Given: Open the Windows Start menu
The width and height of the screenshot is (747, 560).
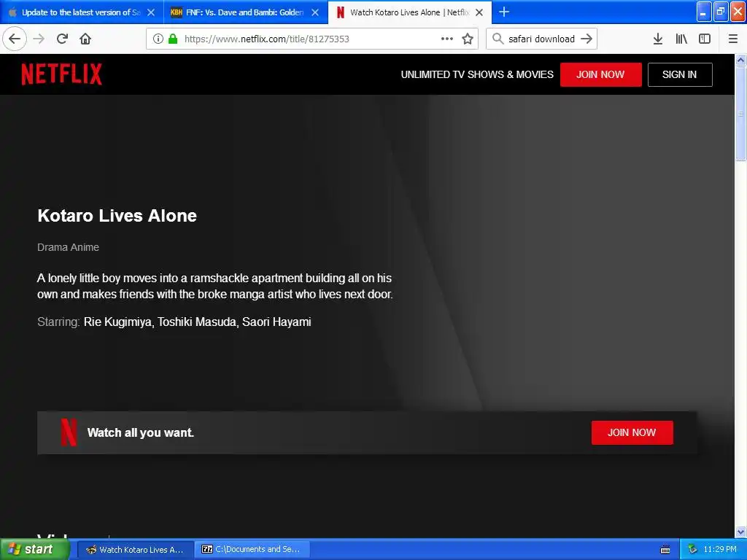Looking at the screenshot, I should [34, 550].
